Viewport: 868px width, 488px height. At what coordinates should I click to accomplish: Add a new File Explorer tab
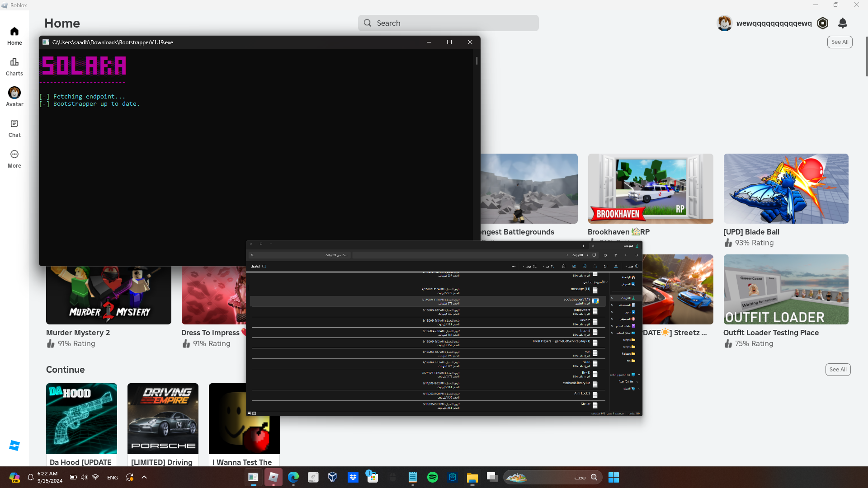pyautogui.click(x=583, y=246)
